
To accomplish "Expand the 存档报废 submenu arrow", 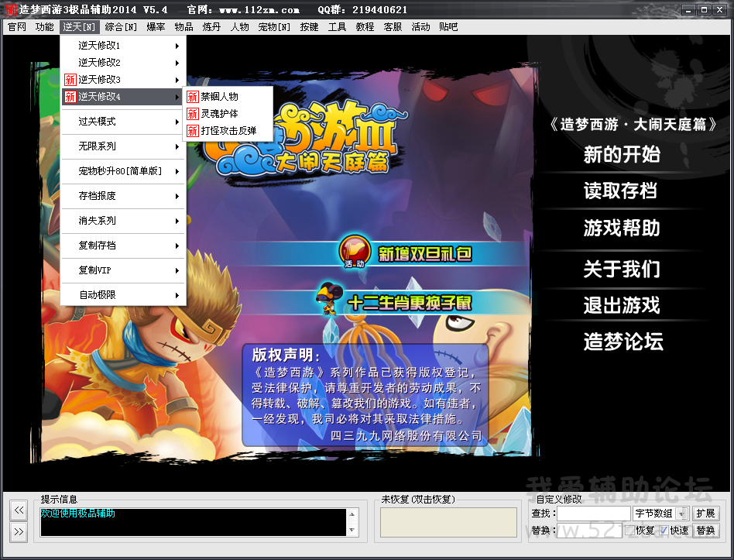I will coord(177,196).
